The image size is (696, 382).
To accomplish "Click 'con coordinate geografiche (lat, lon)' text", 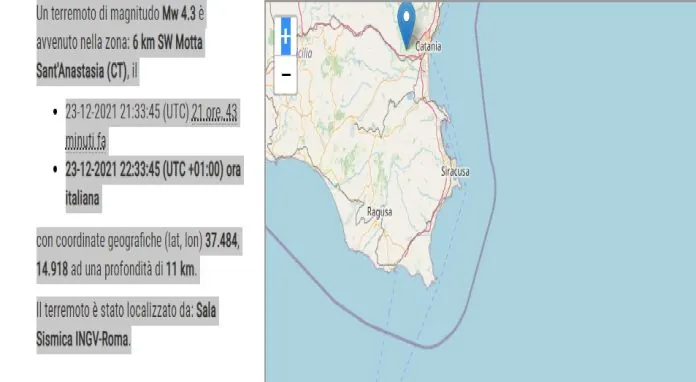I will pyautogui.click(x=119, y=241).
